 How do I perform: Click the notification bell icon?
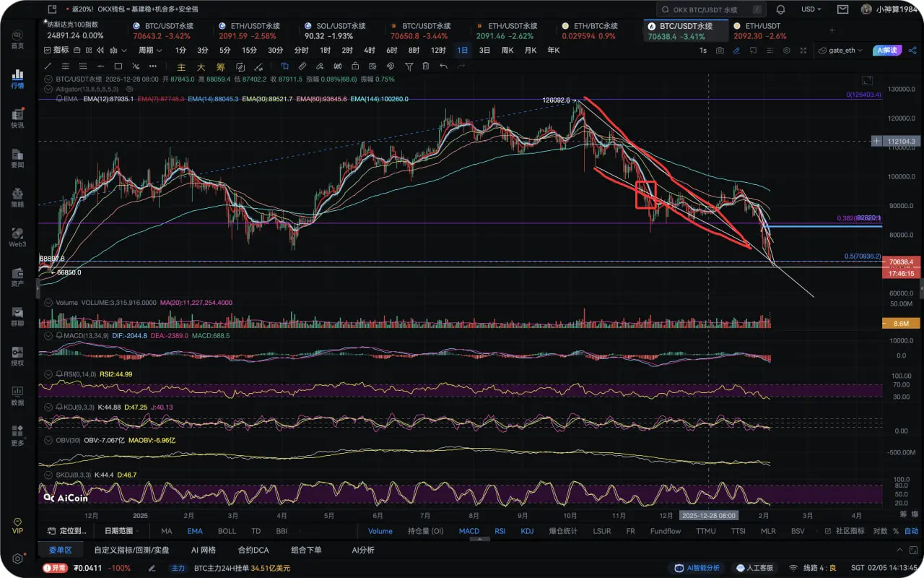point(780,9)
